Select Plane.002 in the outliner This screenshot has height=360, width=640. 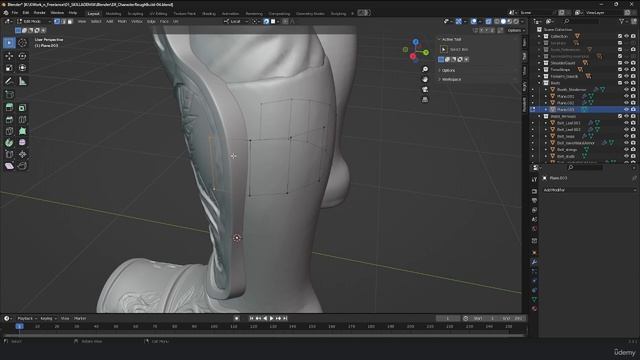coord(565,103)
